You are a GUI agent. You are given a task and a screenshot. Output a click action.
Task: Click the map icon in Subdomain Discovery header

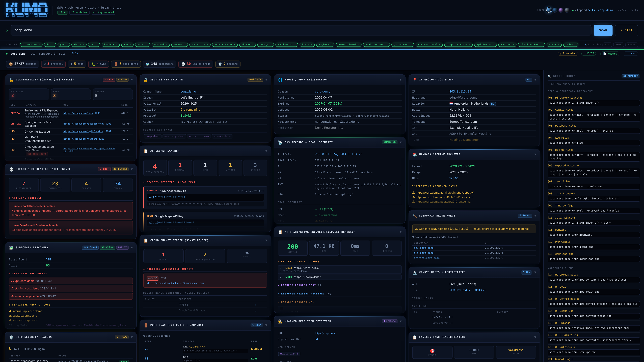[11, 248]
